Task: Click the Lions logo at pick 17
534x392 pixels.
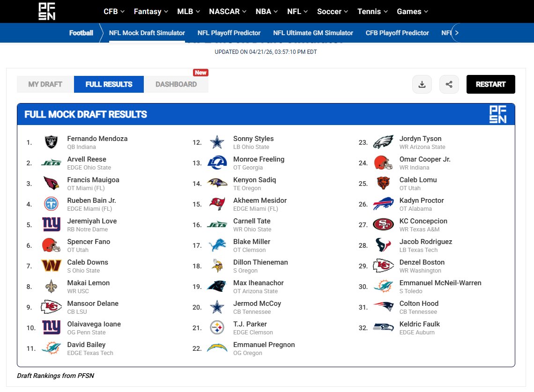Action: tap(217, 245)
